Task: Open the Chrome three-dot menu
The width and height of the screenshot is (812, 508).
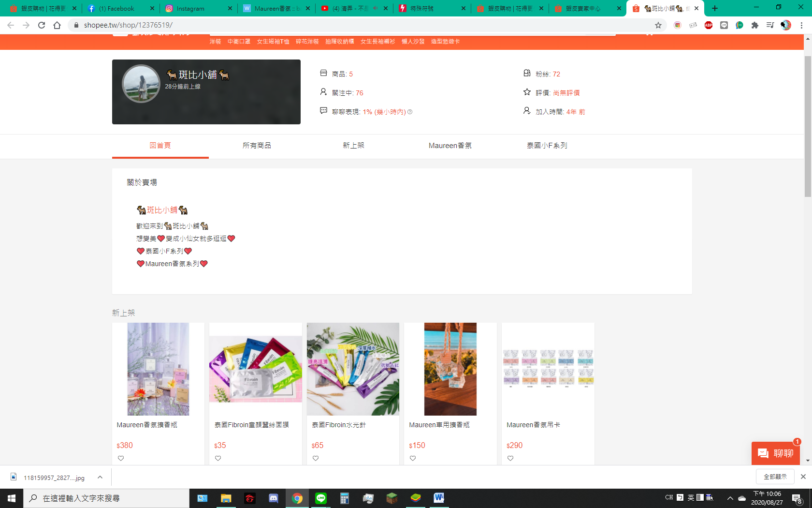Action: click(x=801, y=25)
